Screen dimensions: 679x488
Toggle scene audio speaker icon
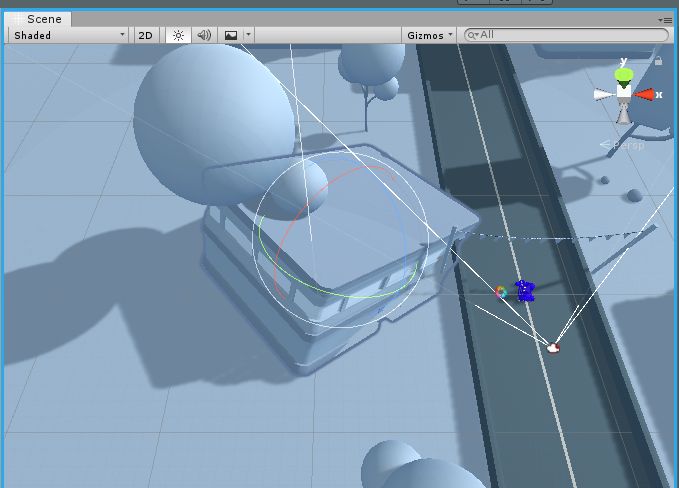[204, 36]
